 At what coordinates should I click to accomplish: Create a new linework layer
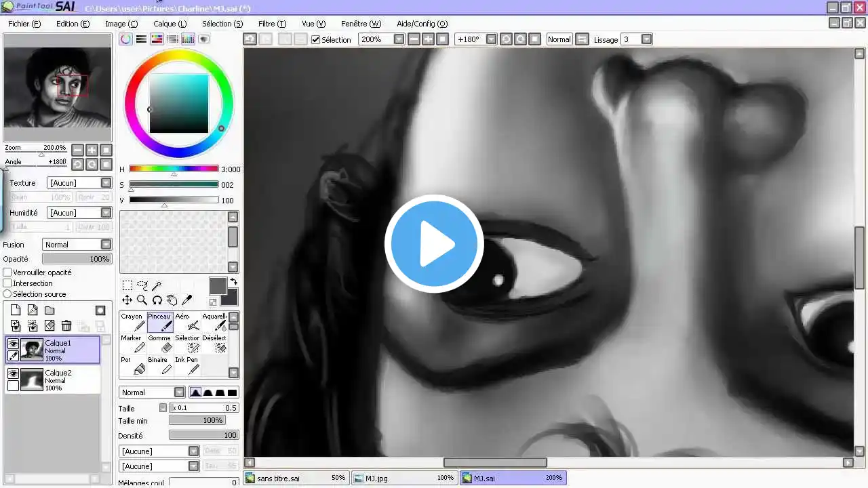click(x=33, y=310)
